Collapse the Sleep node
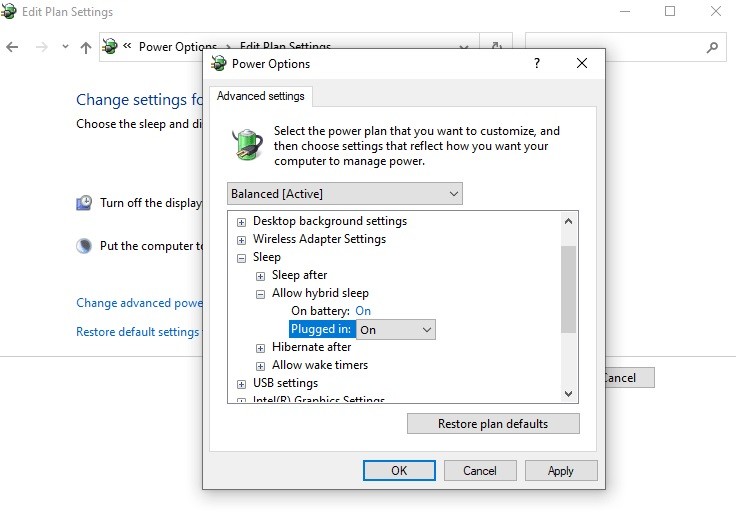This screenshot has width=736, height=530. coord(241,258)
